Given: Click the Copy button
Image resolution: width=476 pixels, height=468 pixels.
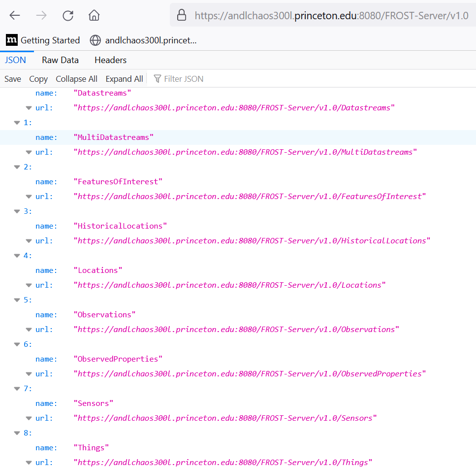Looking at the screenshot, I should click(x=38, y=79).
